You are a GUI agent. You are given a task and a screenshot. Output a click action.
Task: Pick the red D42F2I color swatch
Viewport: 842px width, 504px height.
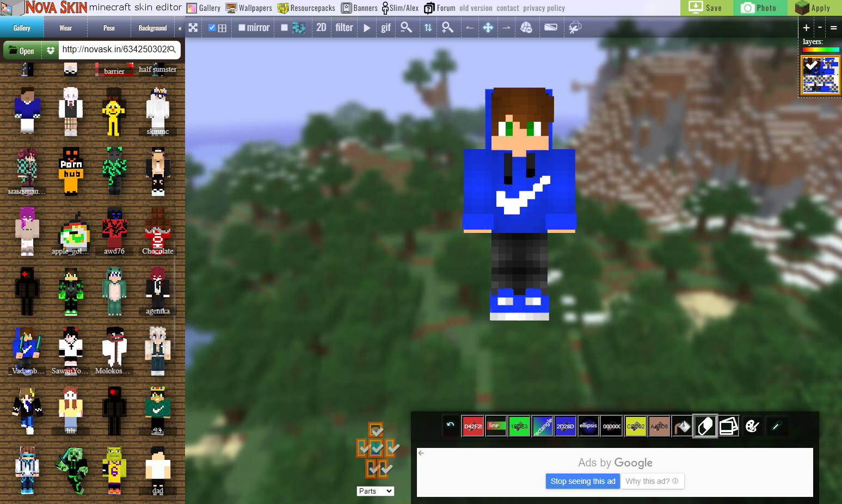pos(473,427)
